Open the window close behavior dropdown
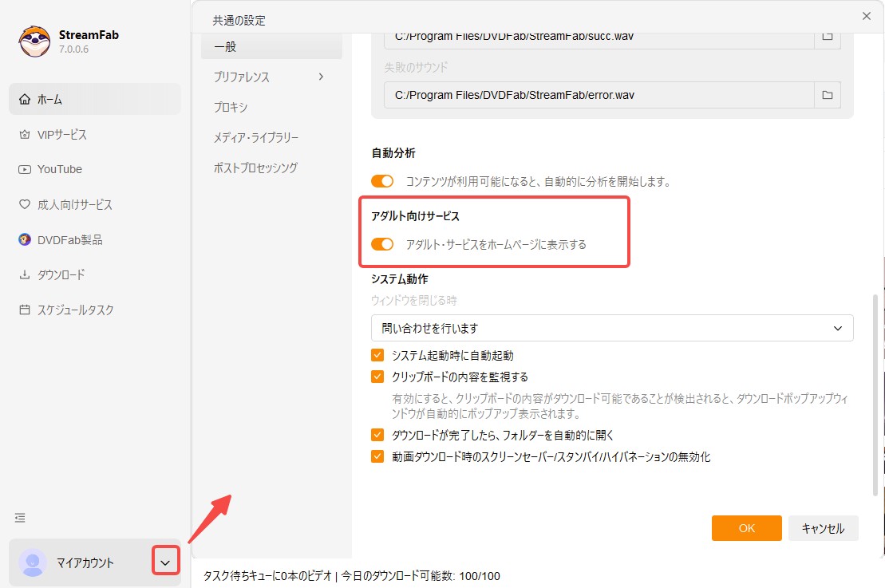885x588 pixels. coord(611,327)
